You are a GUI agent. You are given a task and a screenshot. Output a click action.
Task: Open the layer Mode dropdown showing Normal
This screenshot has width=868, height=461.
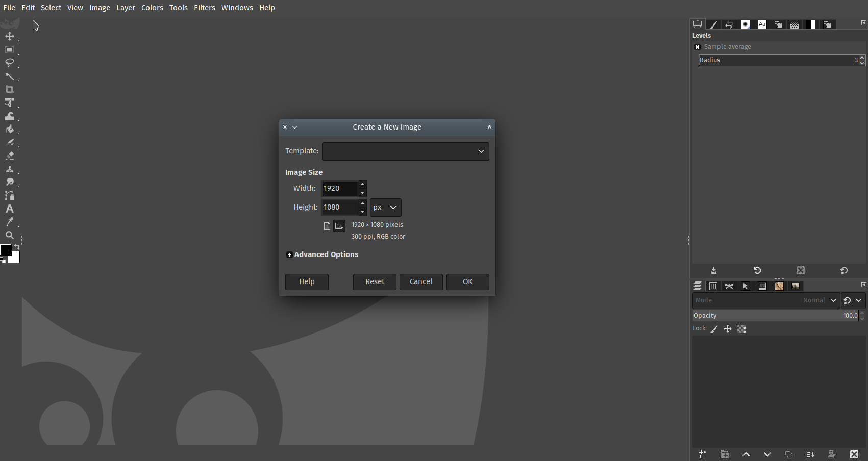point(766,300)
